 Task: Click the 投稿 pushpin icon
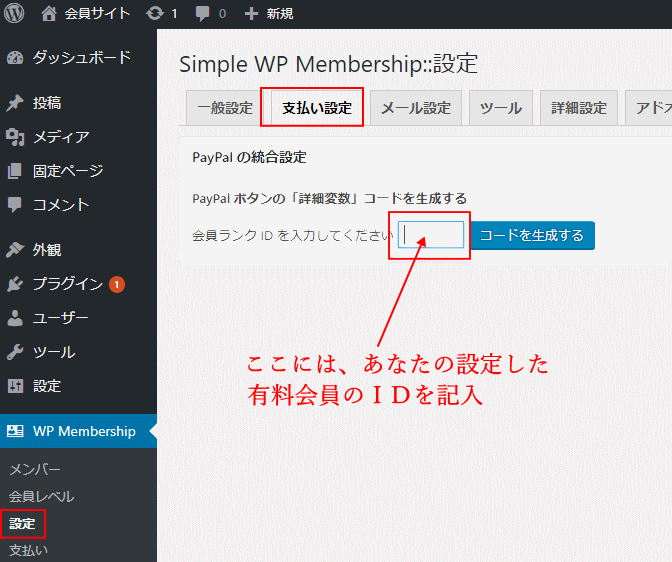pos(15,103)
